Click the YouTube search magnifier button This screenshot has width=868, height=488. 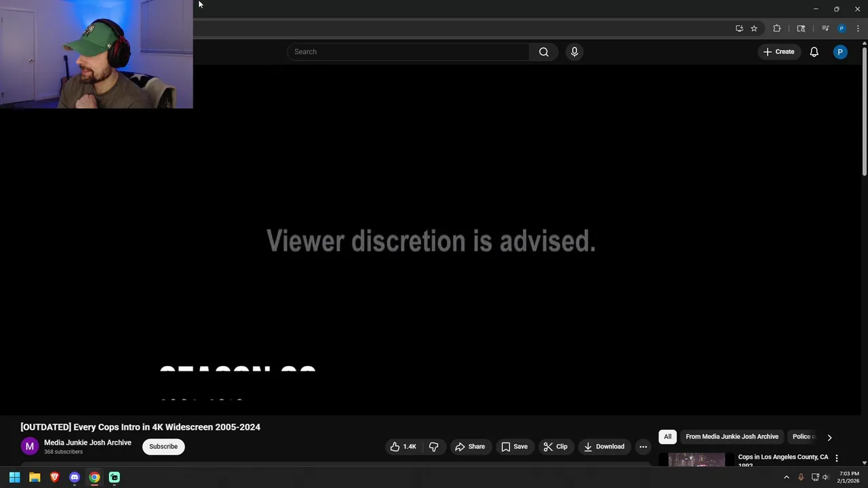tap(543, 52)
